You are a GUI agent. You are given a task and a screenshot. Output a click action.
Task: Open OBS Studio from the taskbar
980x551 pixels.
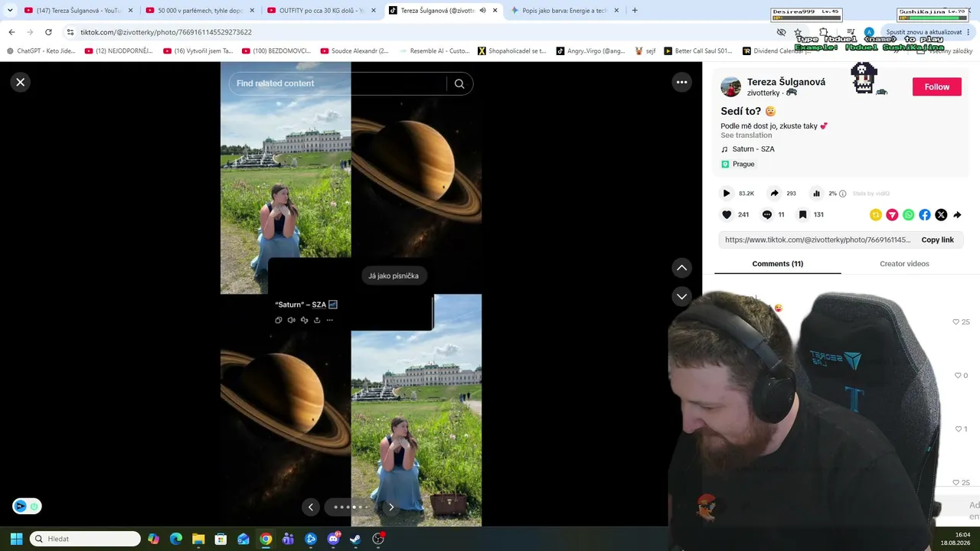(x=378, y=539)
